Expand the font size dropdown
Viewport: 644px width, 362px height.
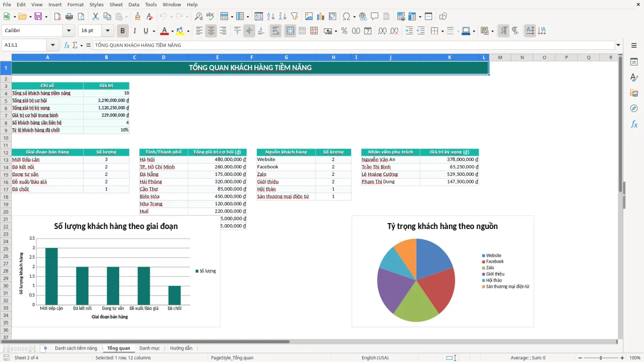pyautogui.click(x=108, y=31)
